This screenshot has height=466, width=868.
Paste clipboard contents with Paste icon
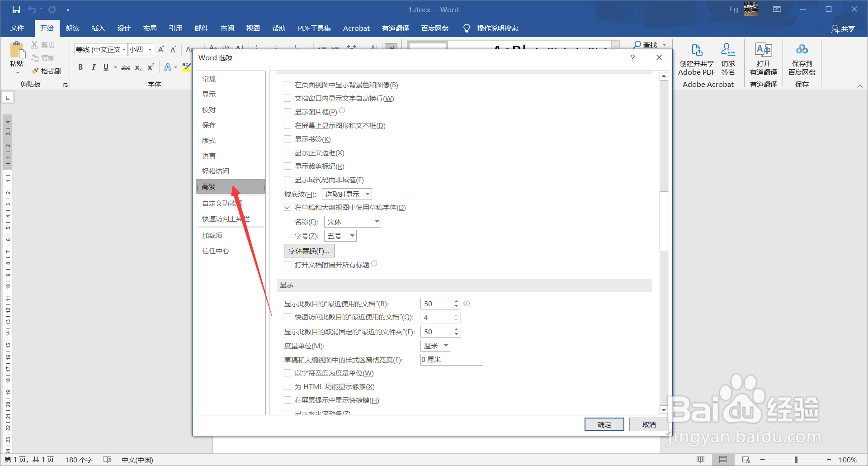[x=17, y=50]
